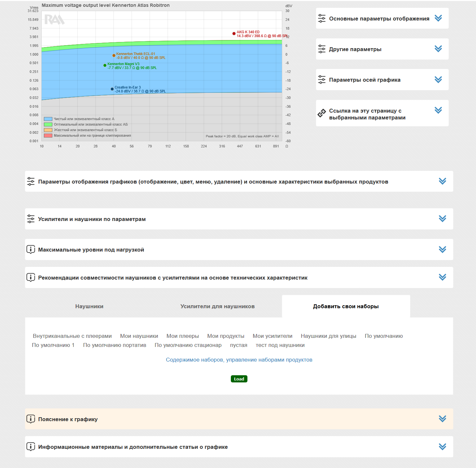Expand Параметры осей графика chevron
The image size is (476, 468).
pos(438,80)
